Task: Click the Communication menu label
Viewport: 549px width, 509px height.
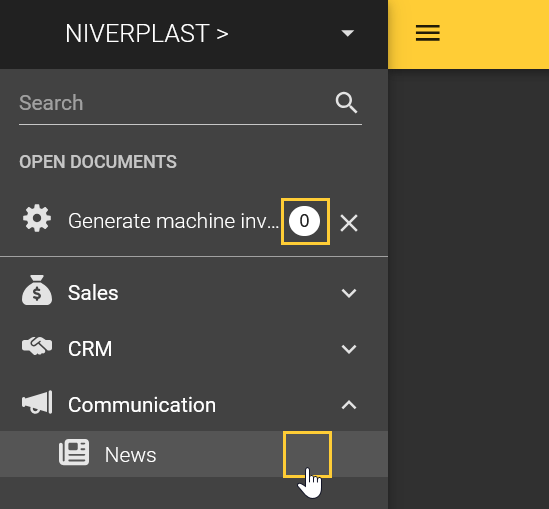Action: point(142,405)
